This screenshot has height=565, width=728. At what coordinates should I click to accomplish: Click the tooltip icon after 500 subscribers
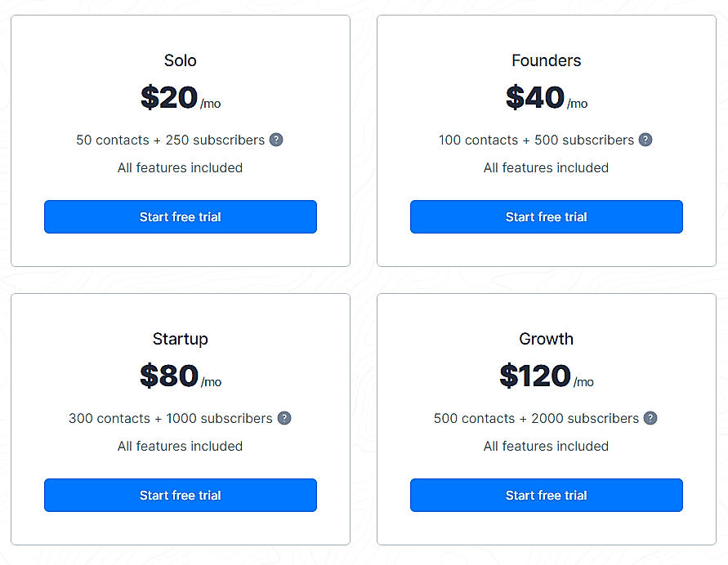point(645,140)
